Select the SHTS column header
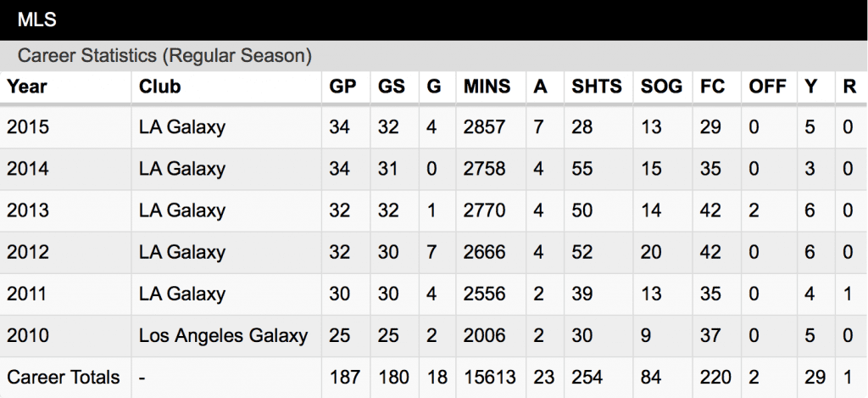Screen dimensions: 868x398 click(x=597, y=87)
